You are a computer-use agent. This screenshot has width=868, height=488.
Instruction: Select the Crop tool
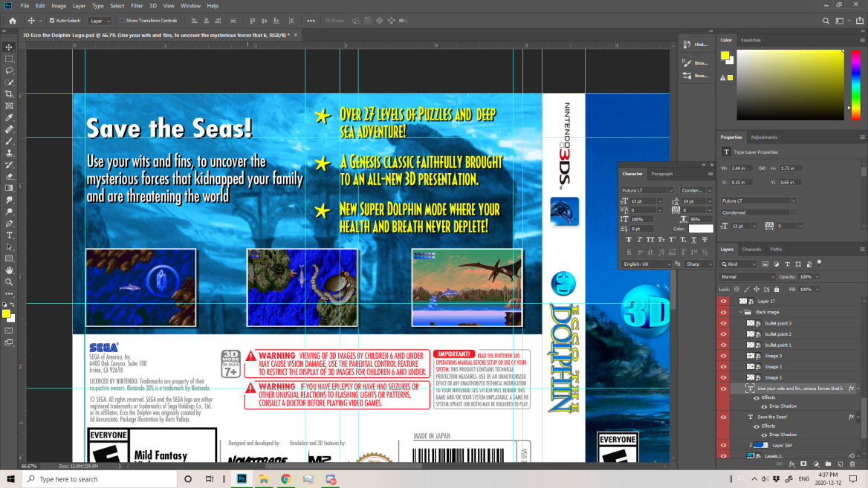(x=9, y=94)
